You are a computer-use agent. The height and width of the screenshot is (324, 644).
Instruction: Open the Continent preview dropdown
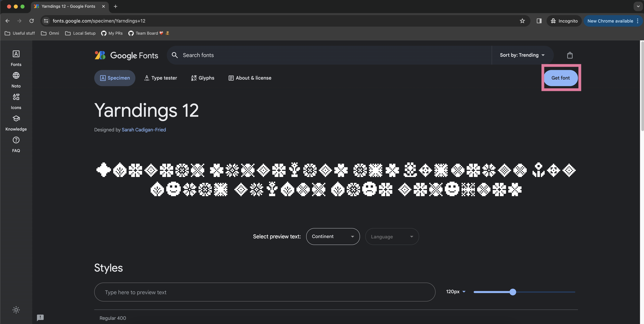[x=333, y=236]
